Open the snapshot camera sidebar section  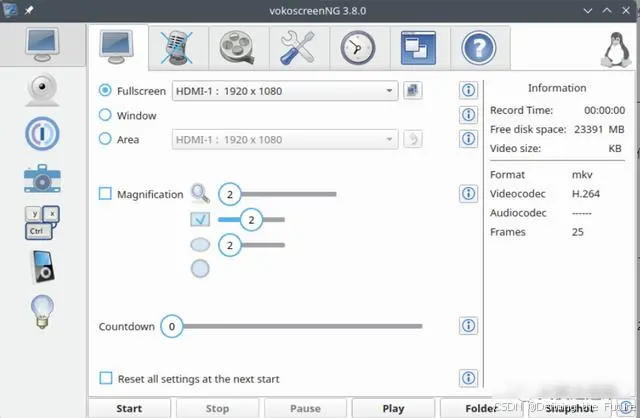(x=42, y=178)
